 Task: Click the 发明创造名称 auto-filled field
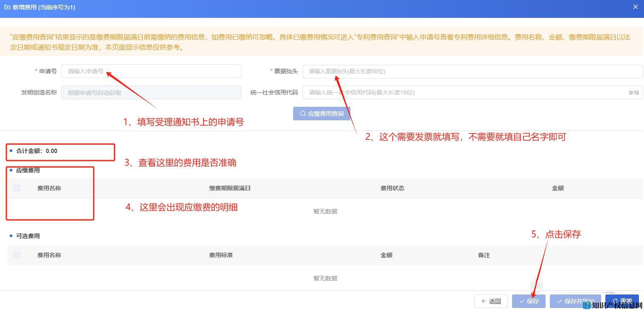pos(151,92)
